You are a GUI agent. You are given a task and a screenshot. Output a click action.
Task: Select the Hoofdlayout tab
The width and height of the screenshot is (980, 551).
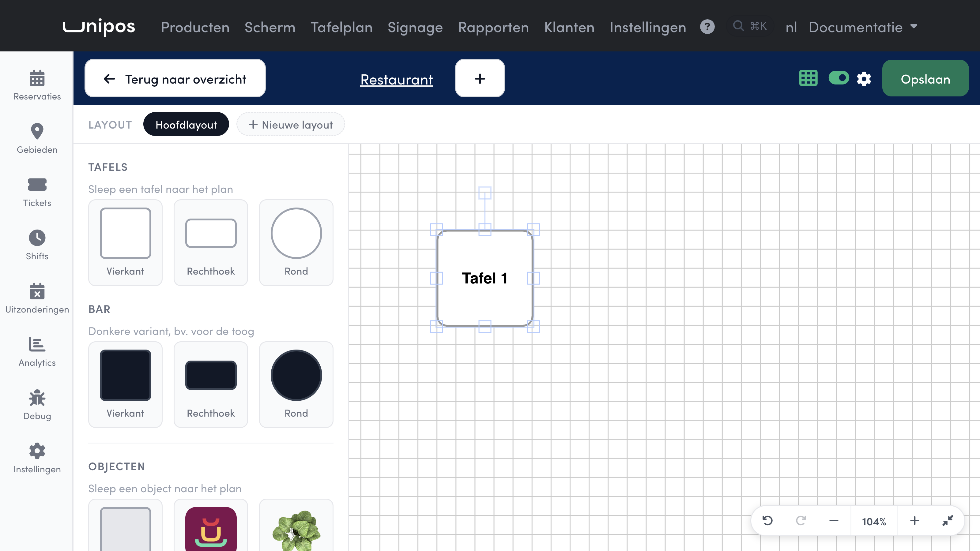[186, 124]
